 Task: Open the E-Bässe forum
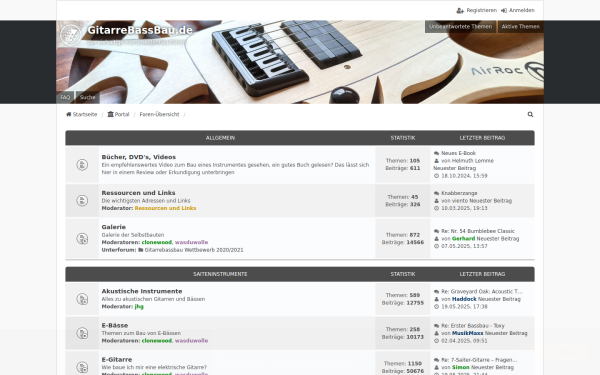(115, 325)
